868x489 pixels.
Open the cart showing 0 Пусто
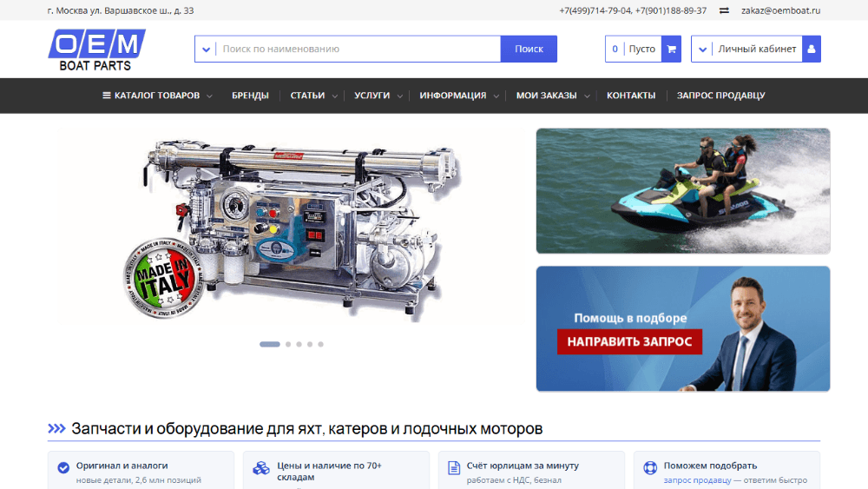tap(642, 49)
